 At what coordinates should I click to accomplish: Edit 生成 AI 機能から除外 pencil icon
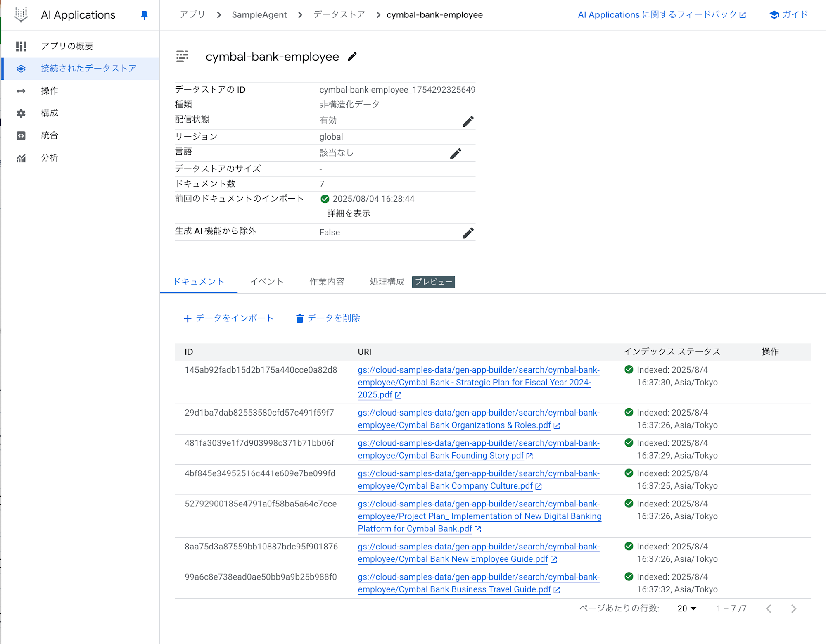click(468, 233)
